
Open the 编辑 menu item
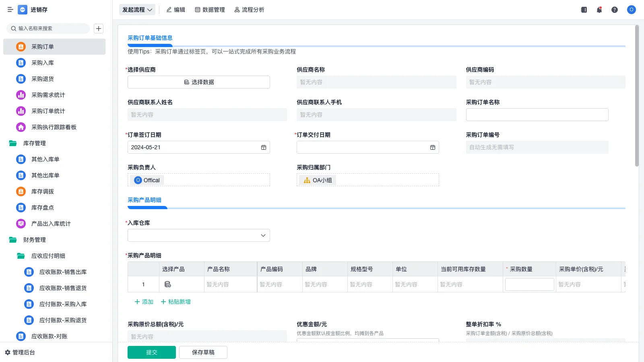pos(176,10)
